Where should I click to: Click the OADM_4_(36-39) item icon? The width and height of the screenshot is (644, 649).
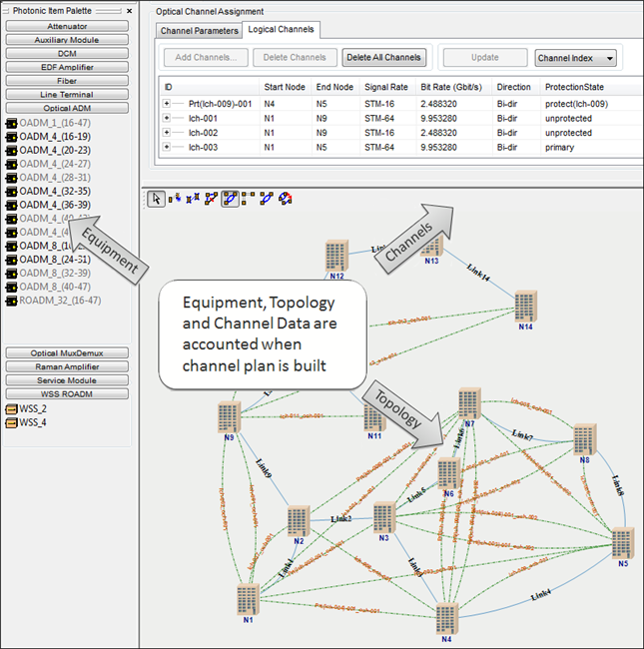[12, 205]
